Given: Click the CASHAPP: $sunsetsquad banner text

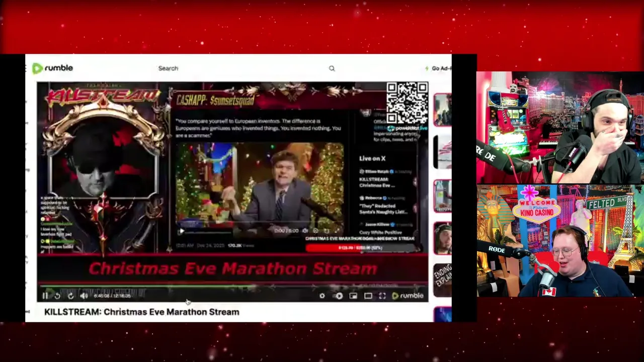Looking at the screenshot, I should click(215, 101).
